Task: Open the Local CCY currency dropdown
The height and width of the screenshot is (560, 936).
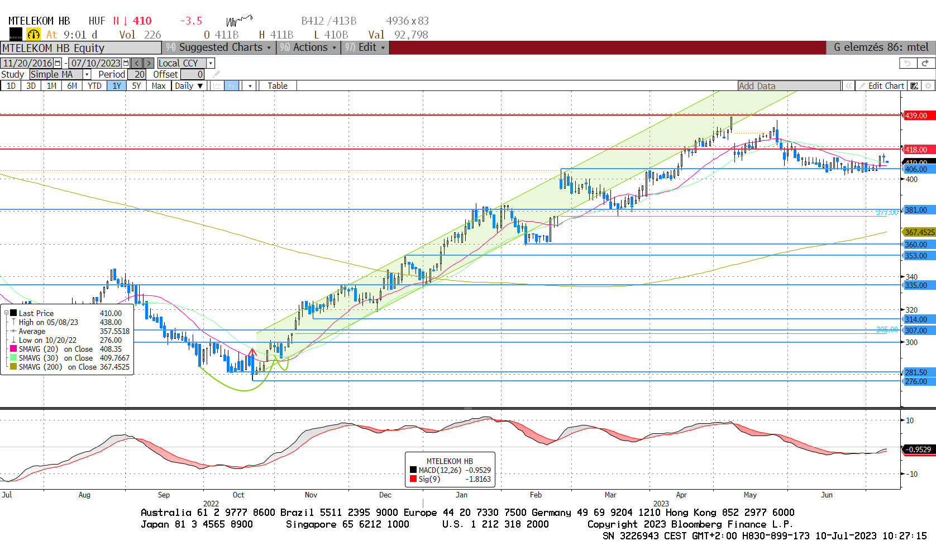Action: (x=211, y=63)
